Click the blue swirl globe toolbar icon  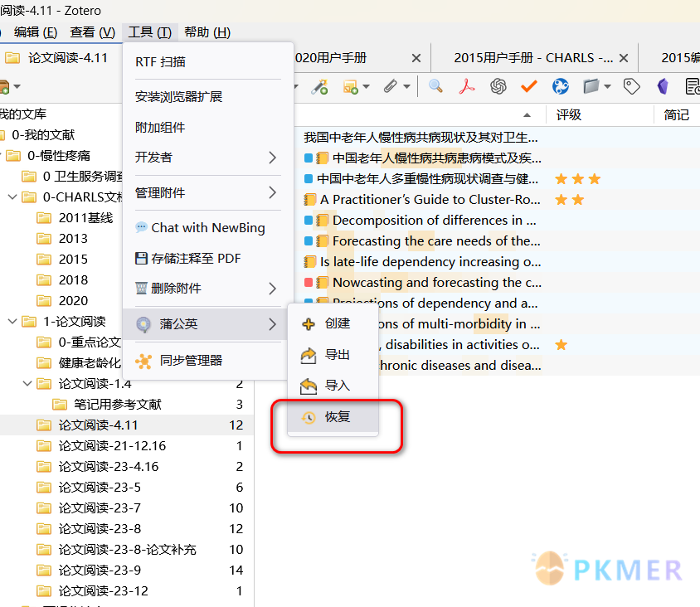click(x=561, y=86)
